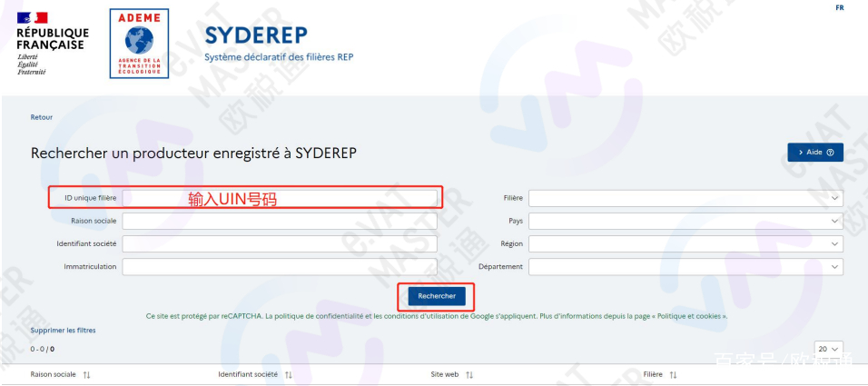Change results per page from 20
The width and height of the screenshot is (868, 386).
click(x=829, y=349)
